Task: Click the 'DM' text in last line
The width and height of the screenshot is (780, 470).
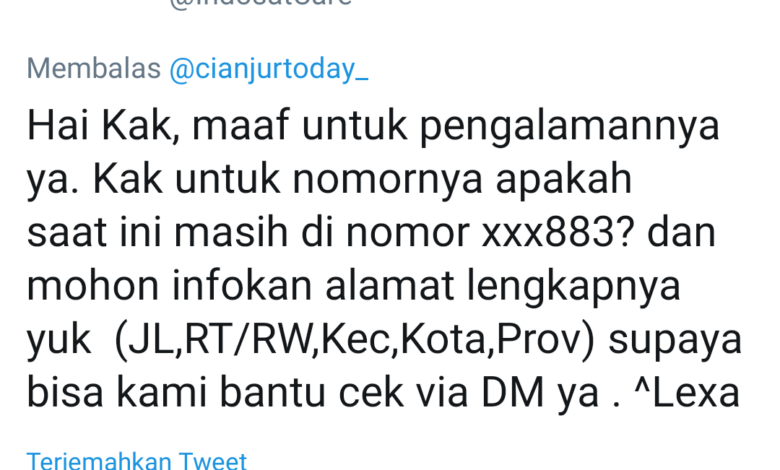Action: tap(512, 392)
